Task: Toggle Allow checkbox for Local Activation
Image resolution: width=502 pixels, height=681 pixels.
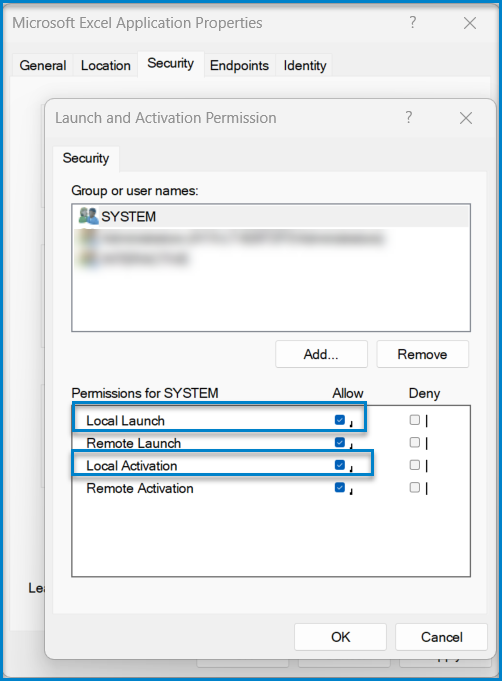Action: 340,465
